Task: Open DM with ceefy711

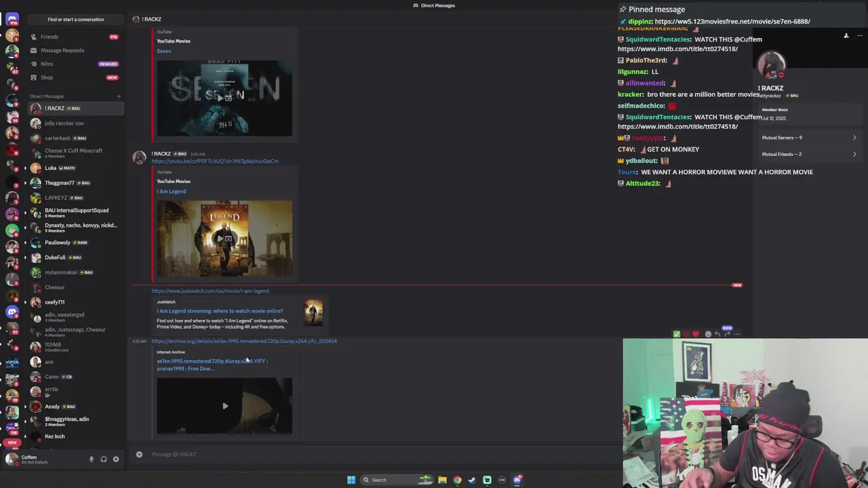Action: point(75,302)
